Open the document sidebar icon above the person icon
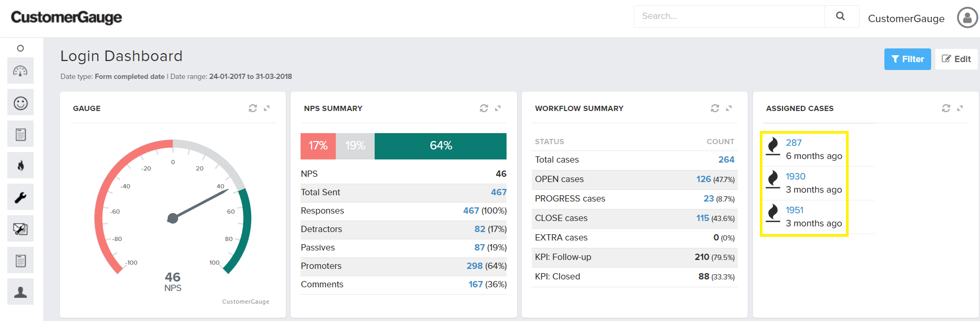The width and height of the screenshot is (980, 321). 20,260
